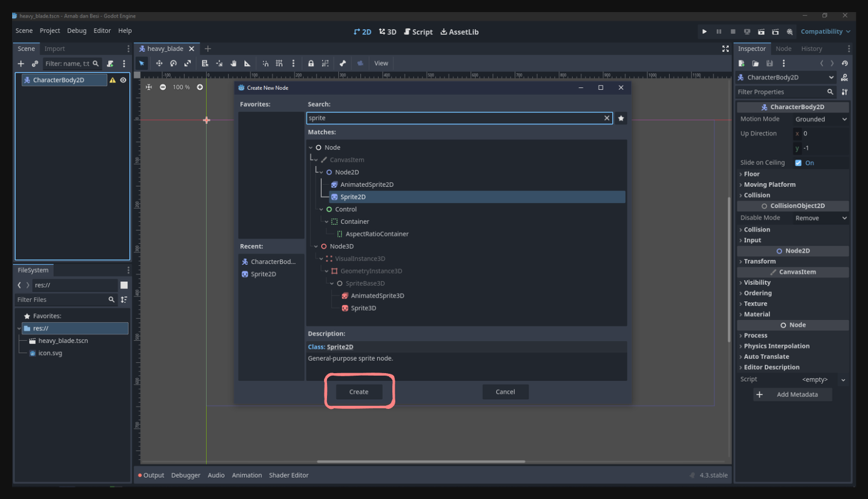Image resolution: width=868 pixels, height=499 pixels.
Task: Click the CharacterBody2D node warning icon
Action: coord(112,80)
